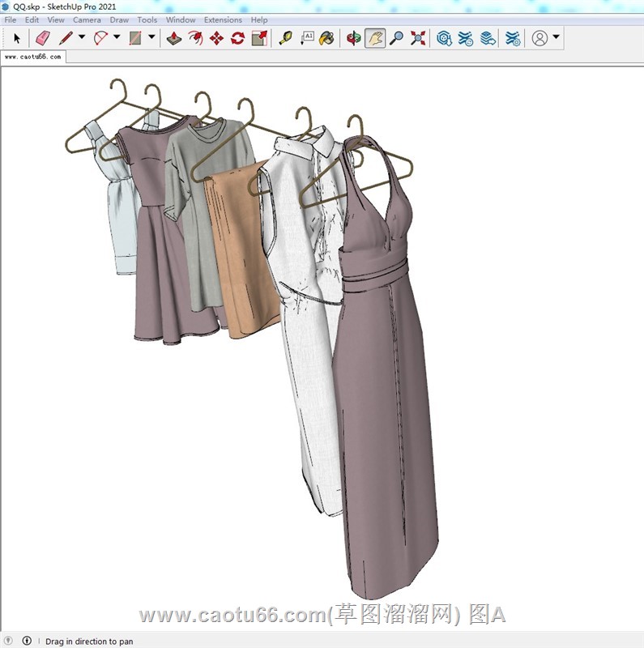Select the Scale tool
The width and height of the screenshot is (644, 648).
259,38
